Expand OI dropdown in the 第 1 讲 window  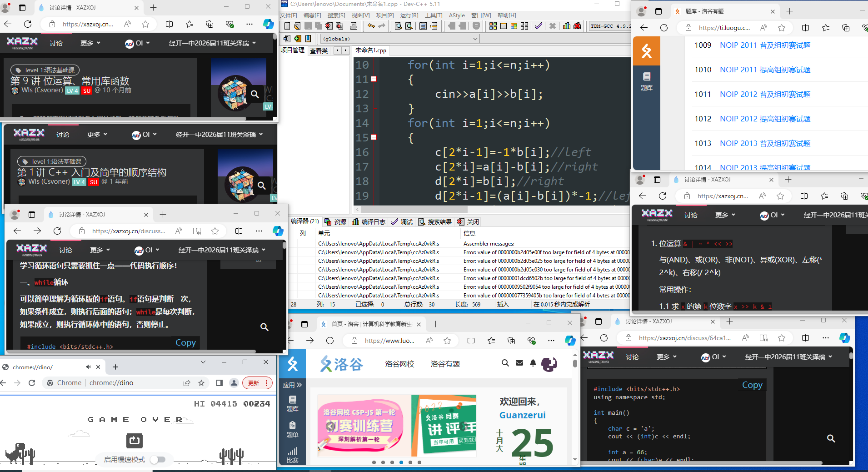pyautogui.click(x=144, y=135)
